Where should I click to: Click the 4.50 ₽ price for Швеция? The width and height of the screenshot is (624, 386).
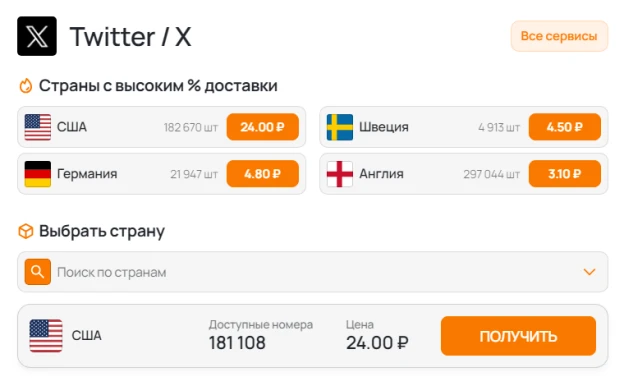click(x=565, y=127)
